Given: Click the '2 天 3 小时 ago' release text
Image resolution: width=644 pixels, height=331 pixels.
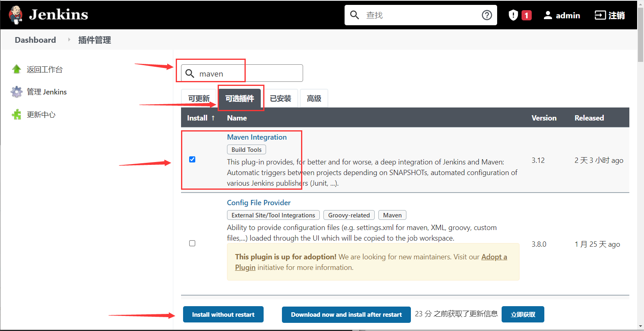Looking at the screenshot, I should tap(599, 160).
